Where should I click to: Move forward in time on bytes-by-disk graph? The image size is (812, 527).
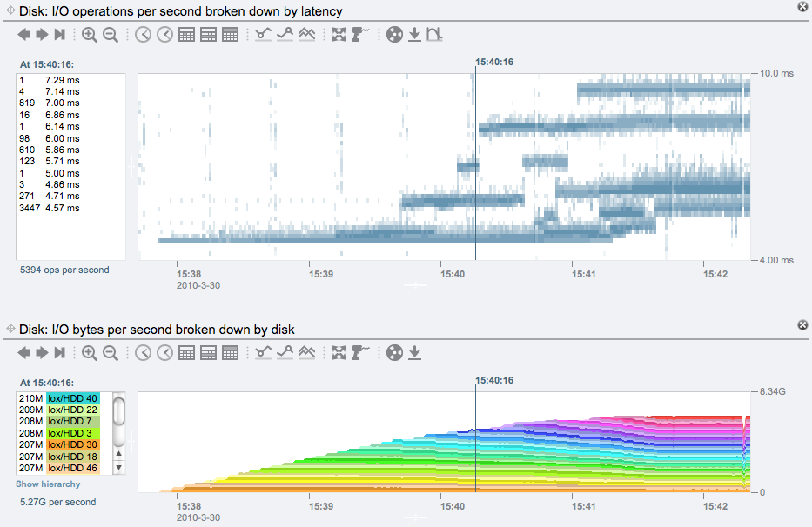click(x=42, y=352)
